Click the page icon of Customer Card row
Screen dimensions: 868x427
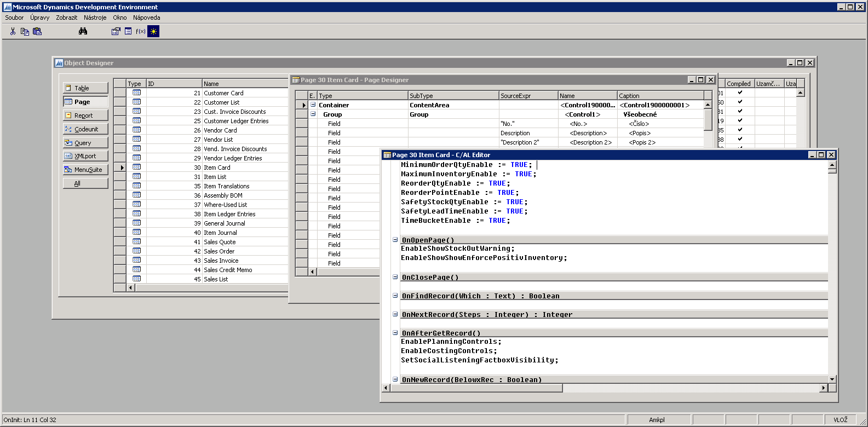(x=136, y=93)
